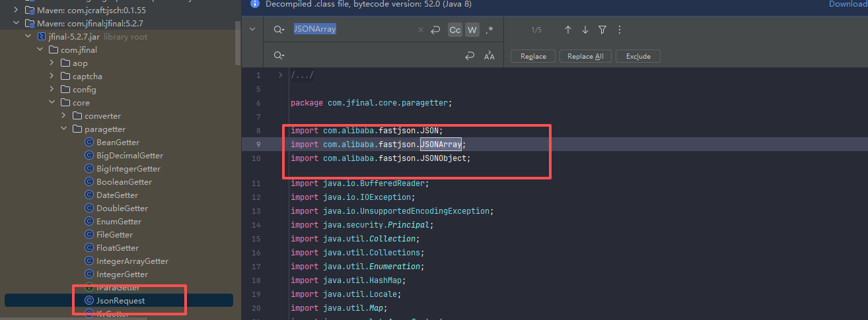868x320 pixels.
Task: Insert new line in search field
Action: [435, 30]
